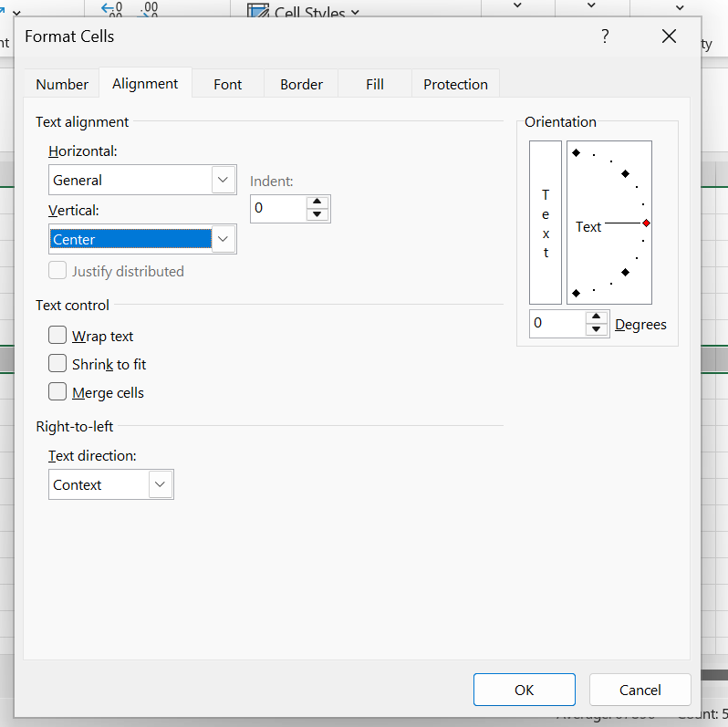The image size is (728, 727).
Task: Open the Horizontal alignment dropdown
Action: (x=223, y=180)
